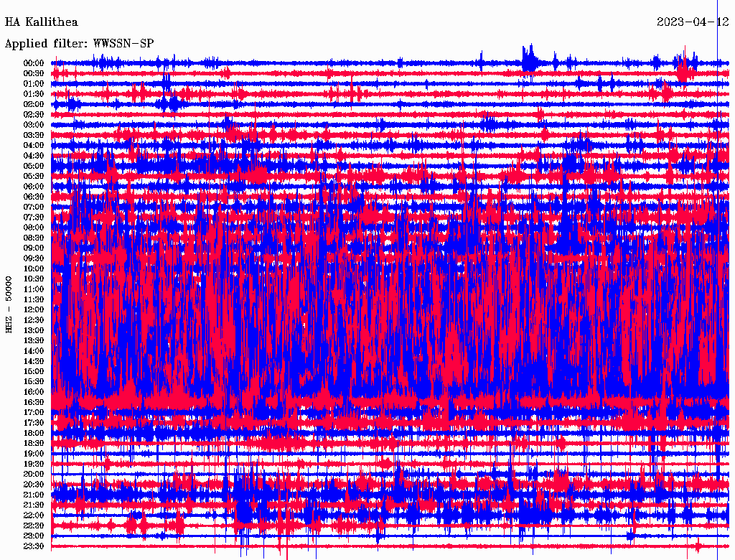This screenshot has height=560, width=735.
Task: Select the 17:00 time row label
Action: [x=34, y=412]
